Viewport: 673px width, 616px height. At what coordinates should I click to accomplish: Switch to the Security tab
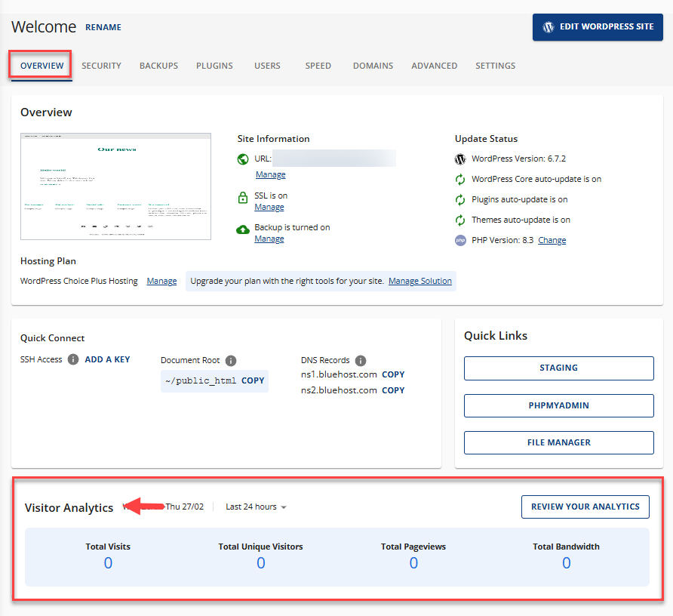click(101, 66)
